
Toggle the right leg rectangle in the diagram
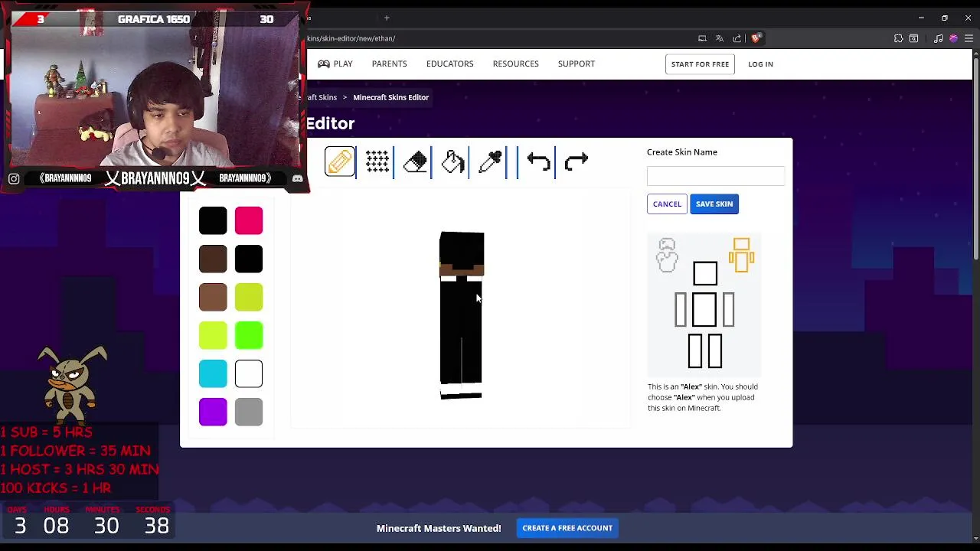pos(714,351)
